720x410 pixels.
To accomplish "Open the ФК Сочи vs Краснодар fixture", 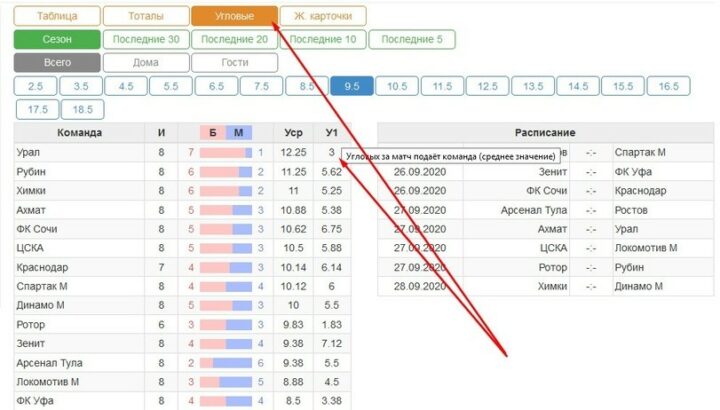I will click(545, 191).
